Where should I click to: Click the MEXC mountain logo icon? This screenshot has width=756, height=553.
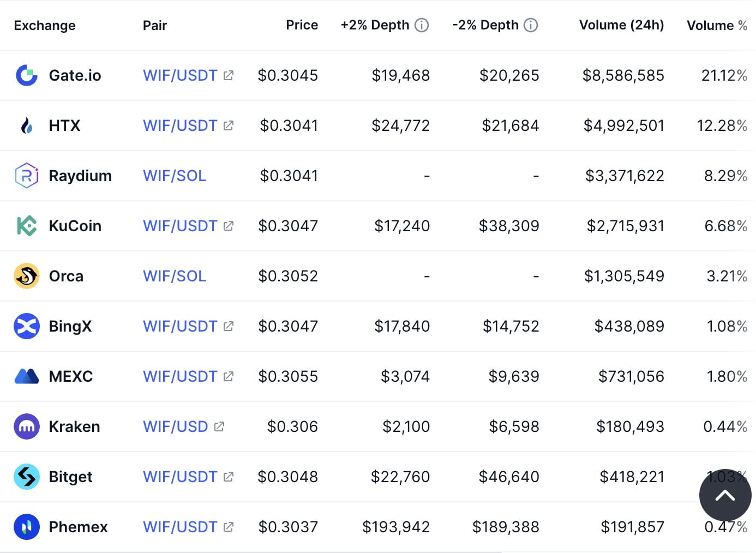click(x=26, y=376)
